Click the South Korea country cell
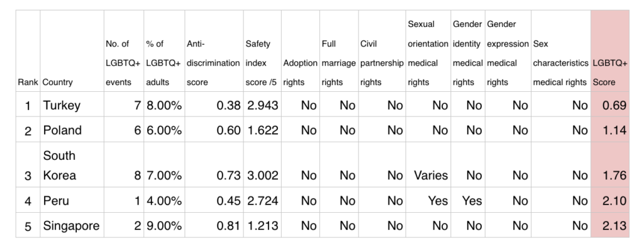 [x=72, y=164]
